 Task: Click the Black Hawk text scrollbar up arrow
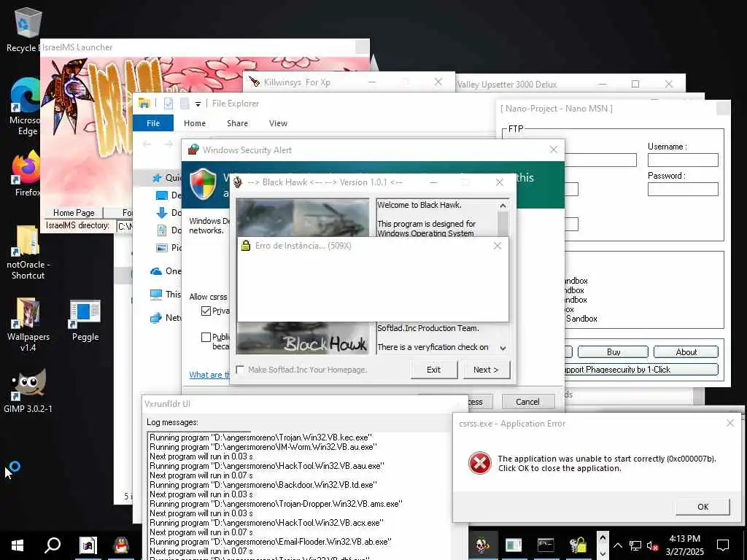(503, 205)
